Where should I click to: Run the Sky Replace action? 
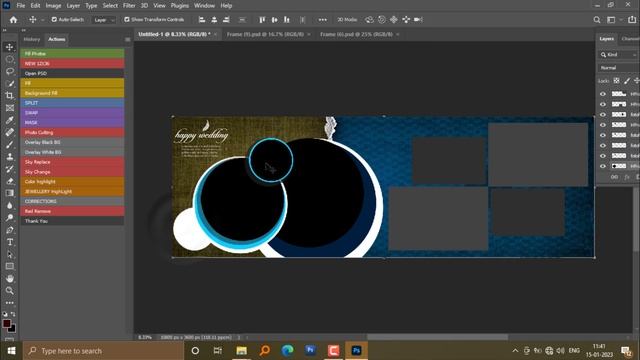point(73,162)
